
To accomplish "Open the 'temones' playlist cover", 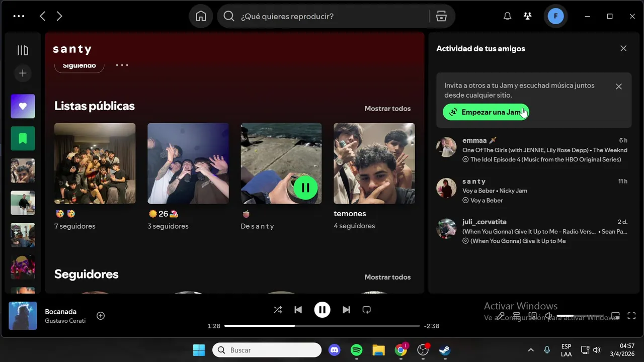I will point(374,163).
